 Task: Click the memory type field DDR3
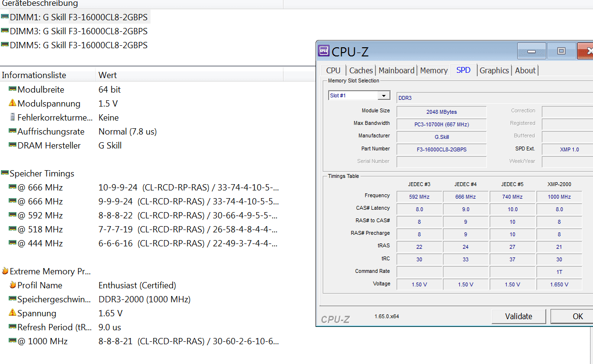pyautogui.click(x=495, y=98)
